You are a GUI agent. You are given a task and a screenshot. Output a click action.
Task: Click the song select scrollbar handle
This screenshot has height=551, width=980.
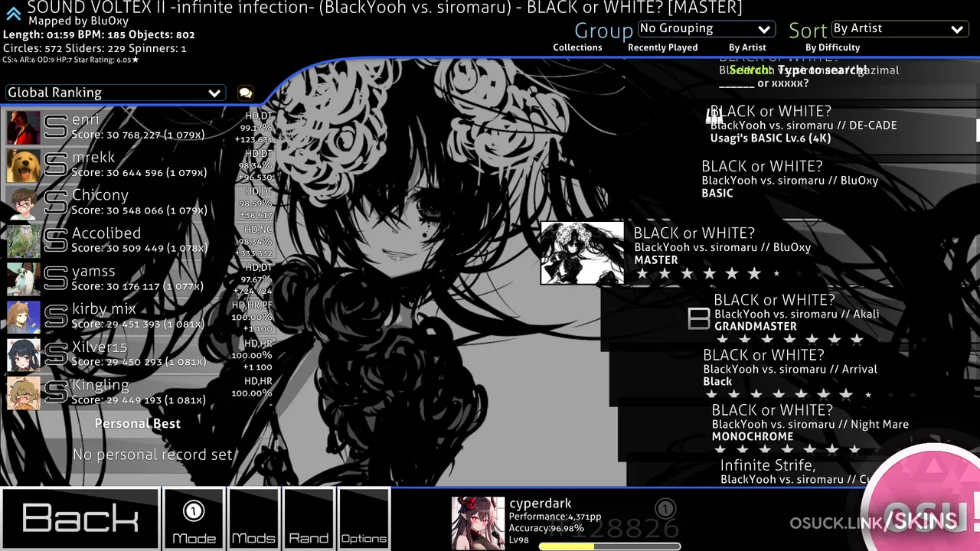click(x=978, y=130)
